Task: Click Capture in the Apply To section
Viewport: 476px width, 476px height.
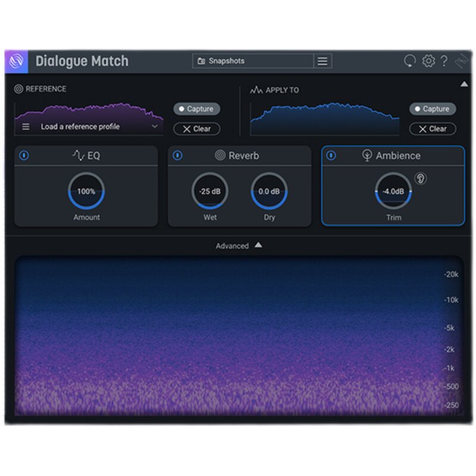Action: [433, 109]
